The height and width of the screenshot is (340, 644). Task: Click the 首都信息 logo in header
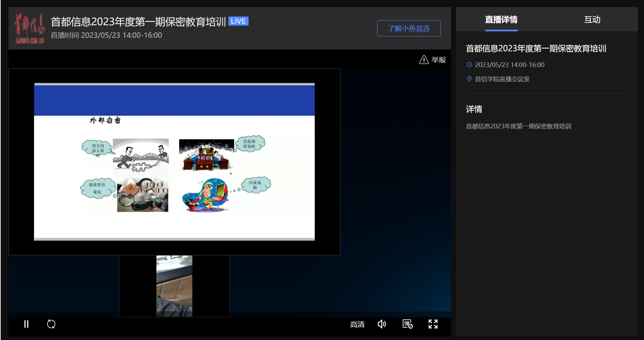click(30, 28)
